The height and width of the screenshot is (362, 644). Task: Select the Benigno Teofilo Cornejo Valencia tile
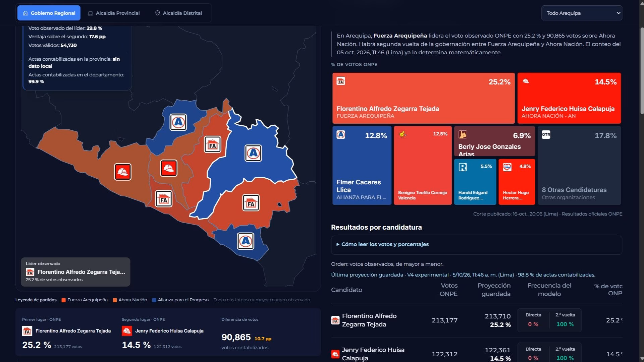pyautogui.click(x=423, y=165)
